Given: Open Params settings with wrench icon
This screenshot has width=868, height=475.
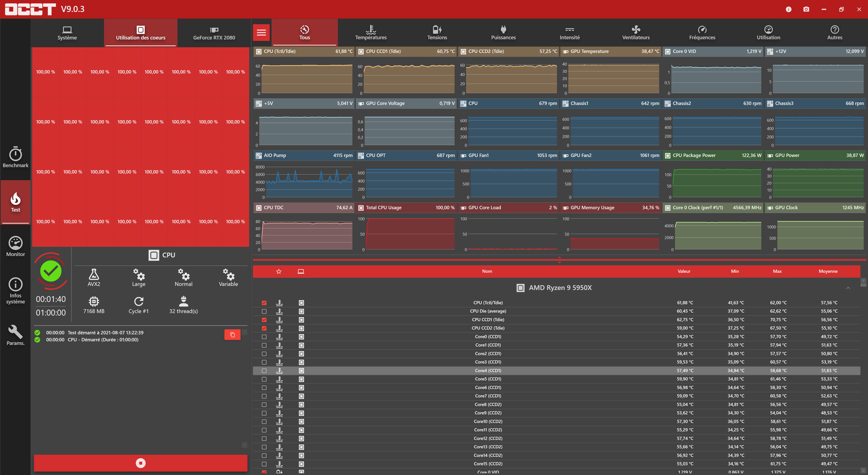Looking at the screenshot, I should [16, 335].
